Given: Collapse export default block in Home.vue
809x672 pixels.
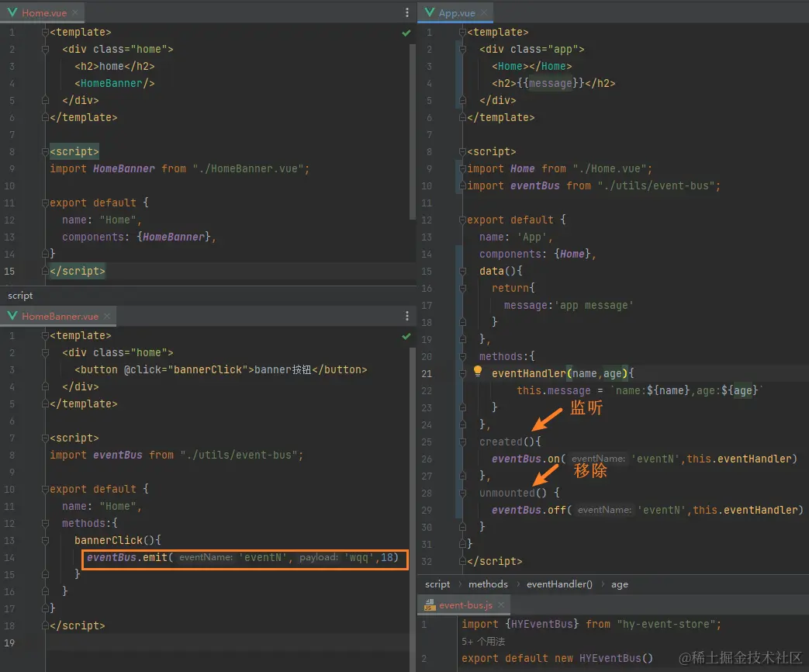Looking at the screenshot, I should click(45, 203).
